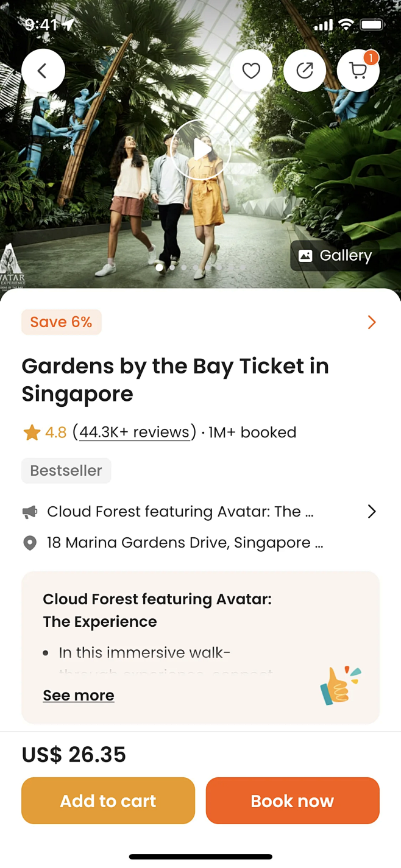The image size is (401, 868).
Task: Play the video on the hero image
Action: pyautogui.click(x=201, y=149)
